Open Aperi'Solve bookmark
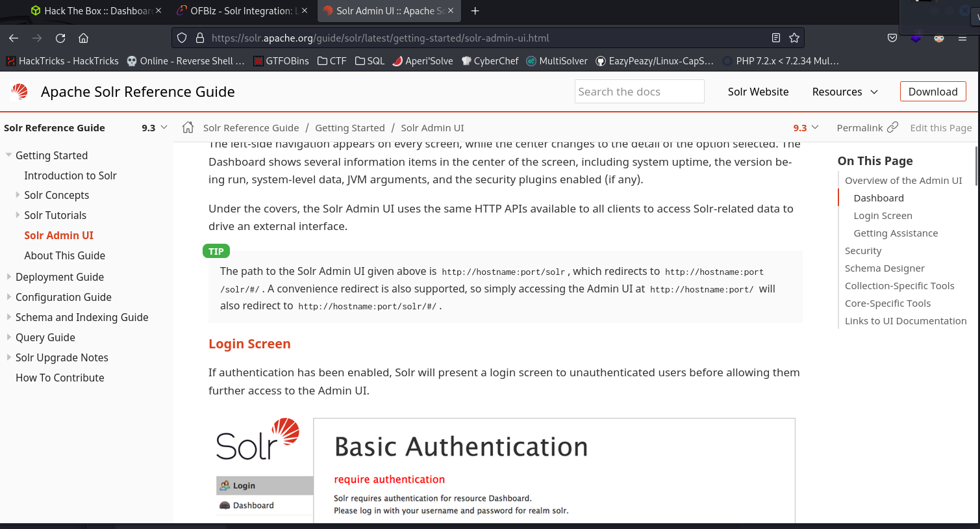Screen dimensions: 980x529 click(423, 61)
